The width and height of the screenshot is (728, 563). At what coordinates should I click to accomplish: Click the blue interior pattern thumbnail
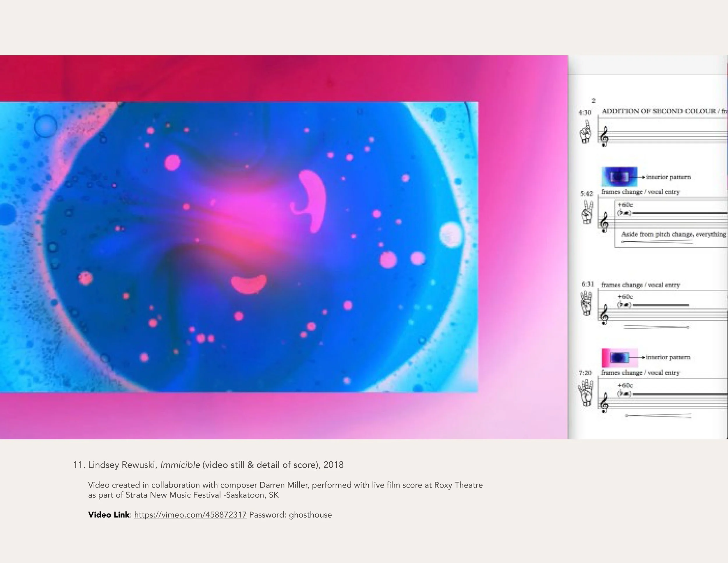[x=619, y=177]
